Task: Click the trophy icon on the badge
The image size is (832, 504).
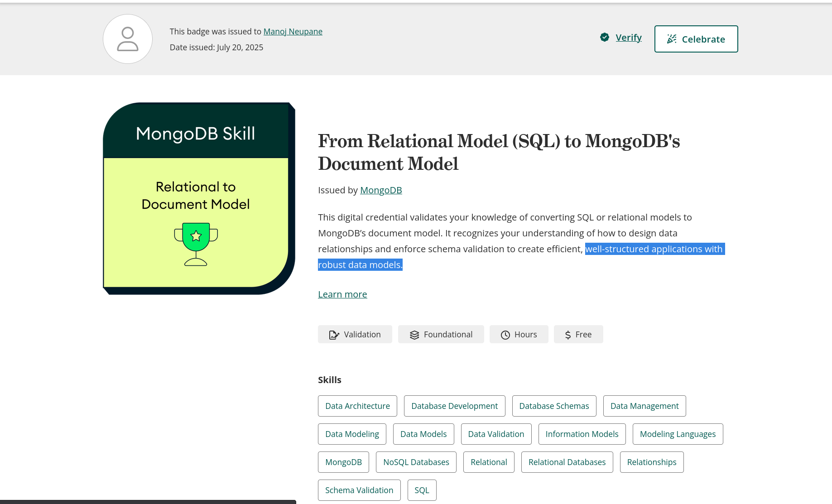Action: tap(196, 244)
